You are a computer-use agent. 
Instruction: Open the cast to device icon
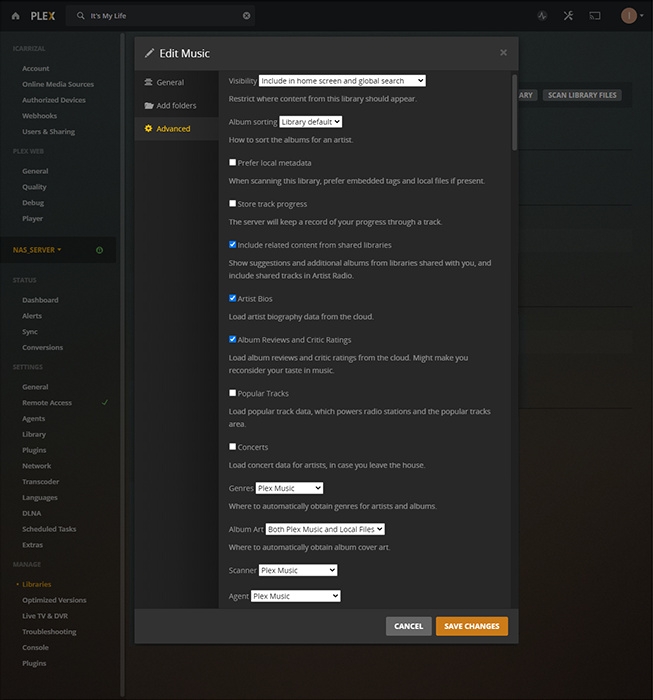[595, 16]
